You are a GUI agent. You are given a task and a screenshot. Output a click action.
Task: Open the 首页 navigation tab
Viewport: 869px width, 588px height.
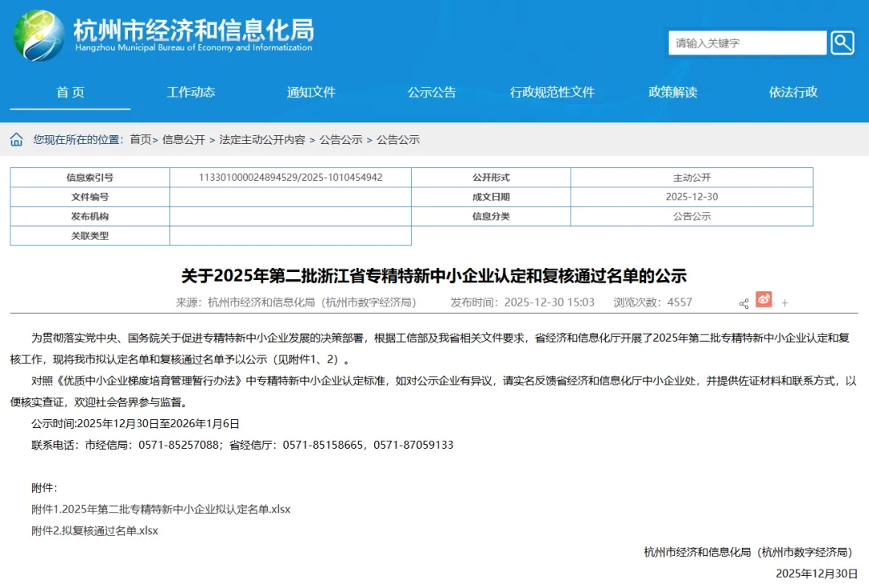[70, 92]
